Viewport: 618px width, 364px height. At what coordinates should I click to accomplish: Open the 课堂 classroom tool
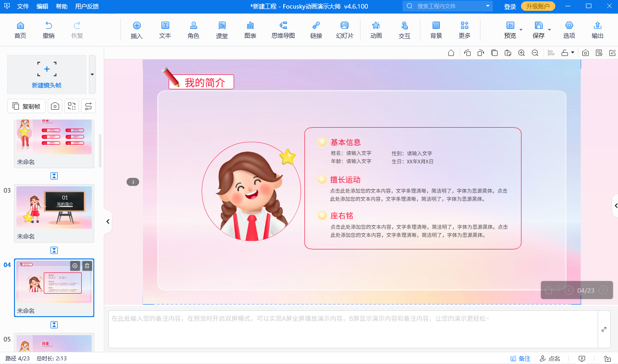(x=222, y=30)
